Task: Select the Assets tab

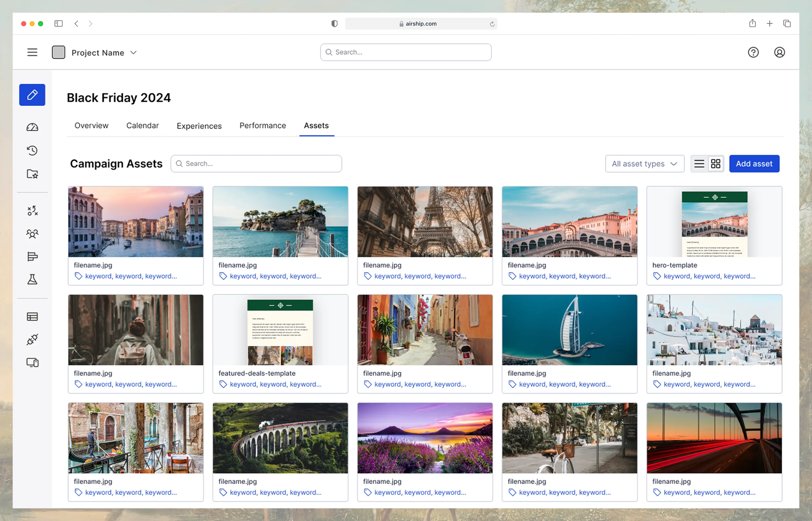Action: (316, 126)
